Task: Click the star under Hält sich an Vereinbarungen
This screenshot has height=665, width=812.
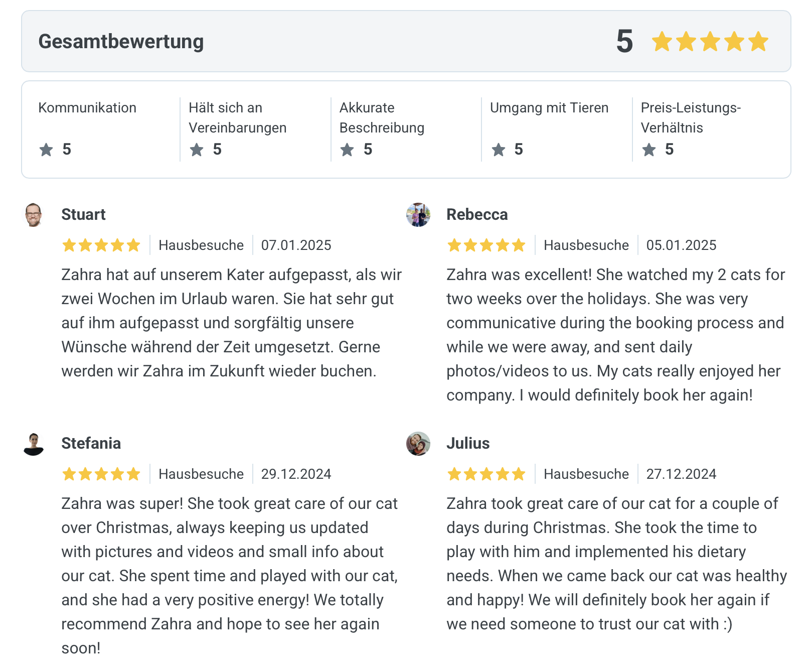Action: (197, 150)
